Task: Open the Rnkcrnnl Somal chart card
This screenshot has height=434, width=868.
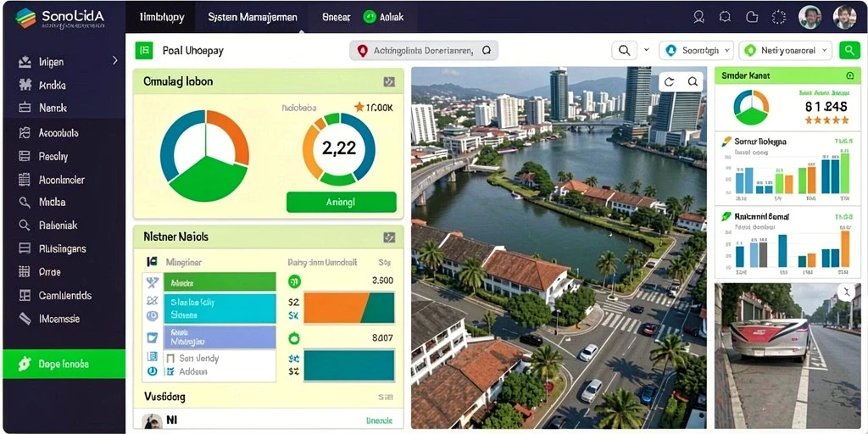Action: pyautogui.click(x=787, y=242)
